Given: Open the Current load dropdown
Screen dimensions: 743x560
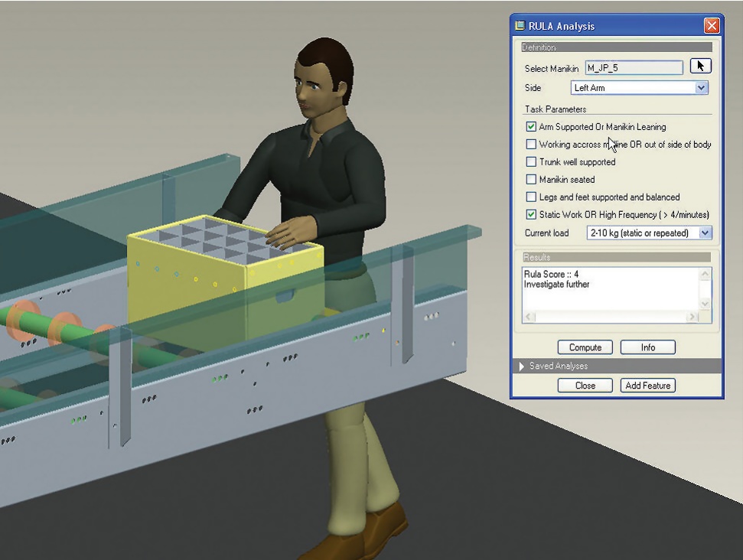Looking at the screenshot, I should [705, 233].
